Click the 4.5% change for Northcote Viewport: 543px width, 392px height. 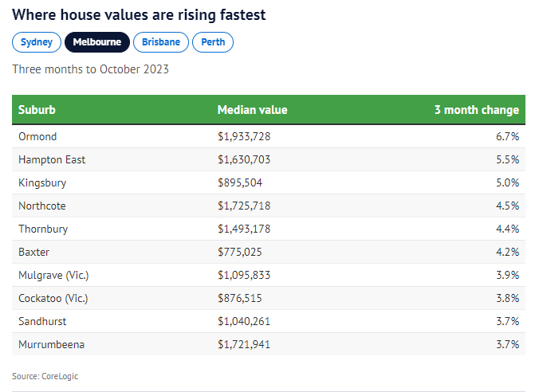pyautogui.click(x=508, y=206)
